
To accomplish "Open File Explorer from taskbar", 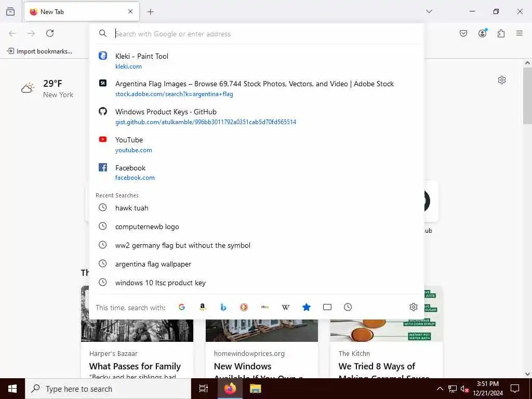I will click(x=255, y=389).
